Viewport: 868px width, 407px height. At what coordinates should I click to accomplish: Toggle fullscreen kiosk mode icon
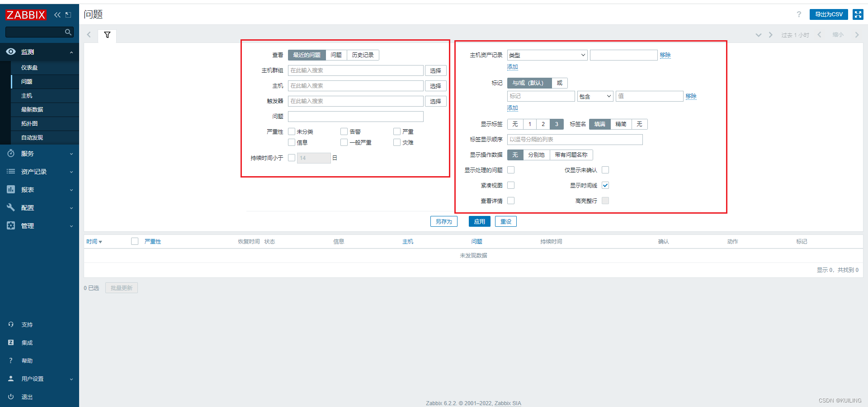click(x=858, y=14)
